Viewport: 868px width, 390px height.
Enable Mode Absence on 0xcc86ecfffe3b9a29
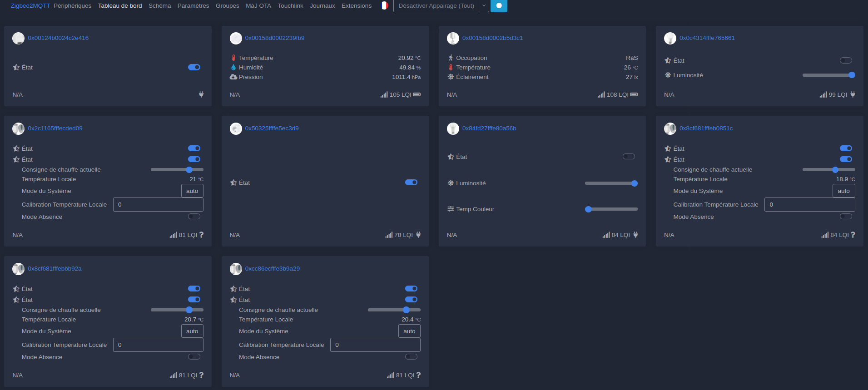point(411,357)
